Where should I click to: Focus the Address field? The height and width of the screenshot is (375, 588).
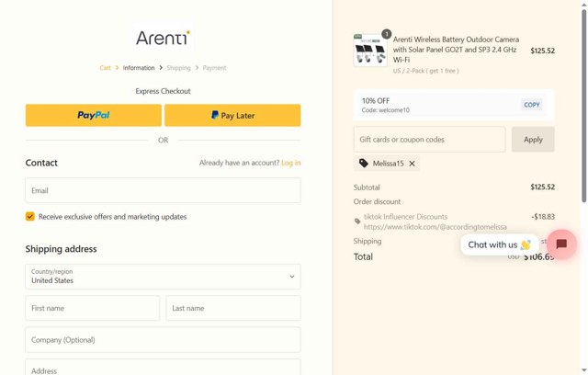pyautogui.click(x=163, y=368)
